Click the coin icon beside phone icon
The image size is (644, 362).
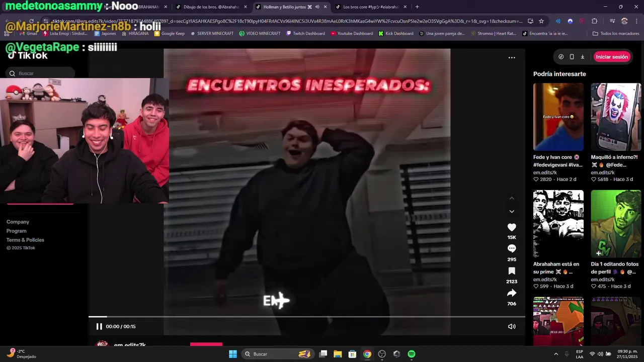coord(561,57)
